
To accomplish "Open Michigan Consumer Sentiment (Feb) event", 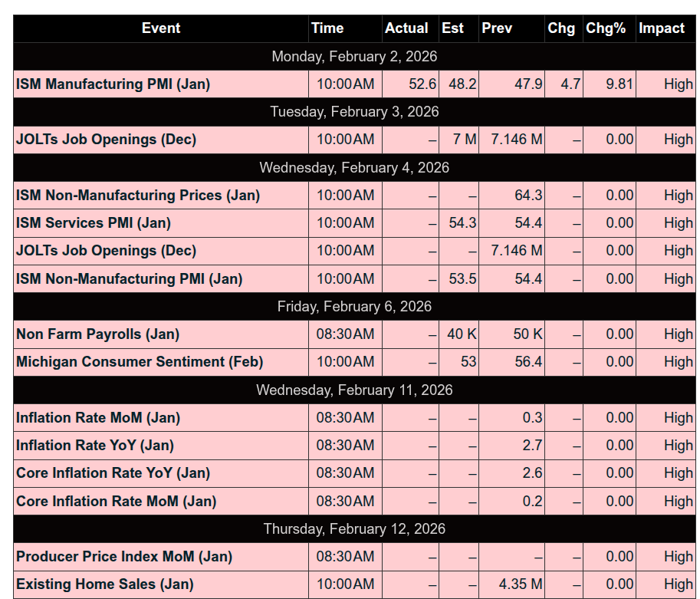I will tap(140, 362).
